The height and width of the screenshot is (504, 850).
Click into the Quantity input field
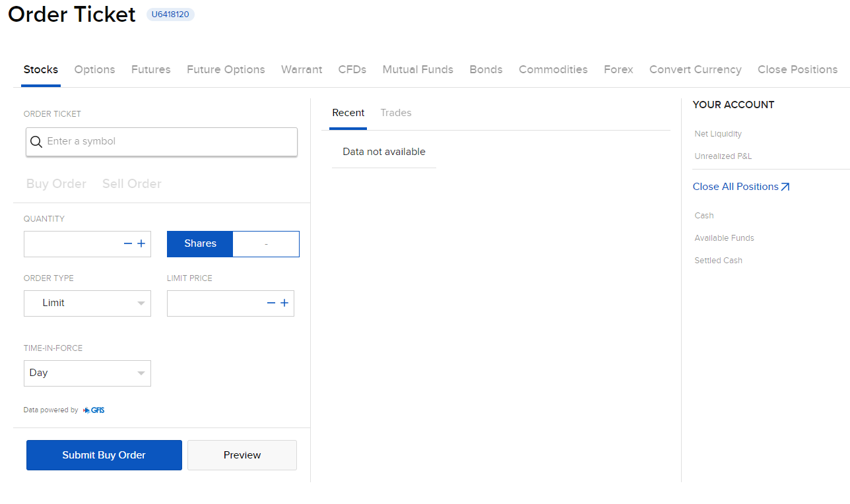click(x=87, y=244)
